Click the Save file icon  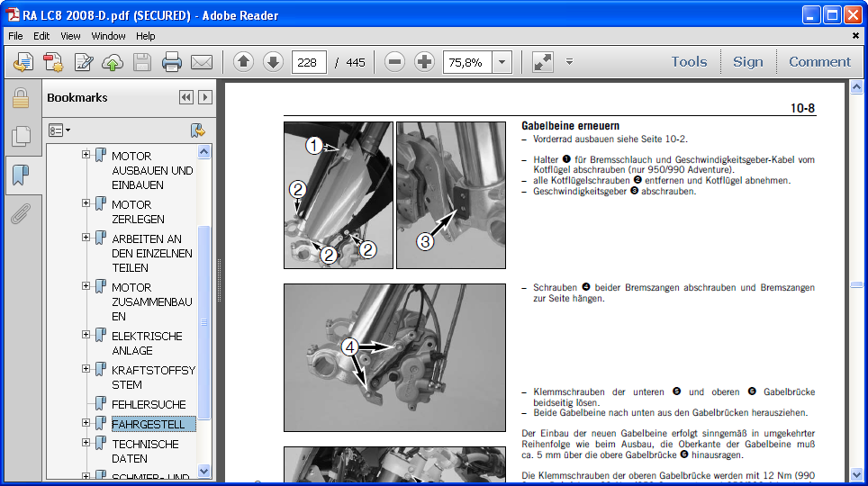coord(142,62)
